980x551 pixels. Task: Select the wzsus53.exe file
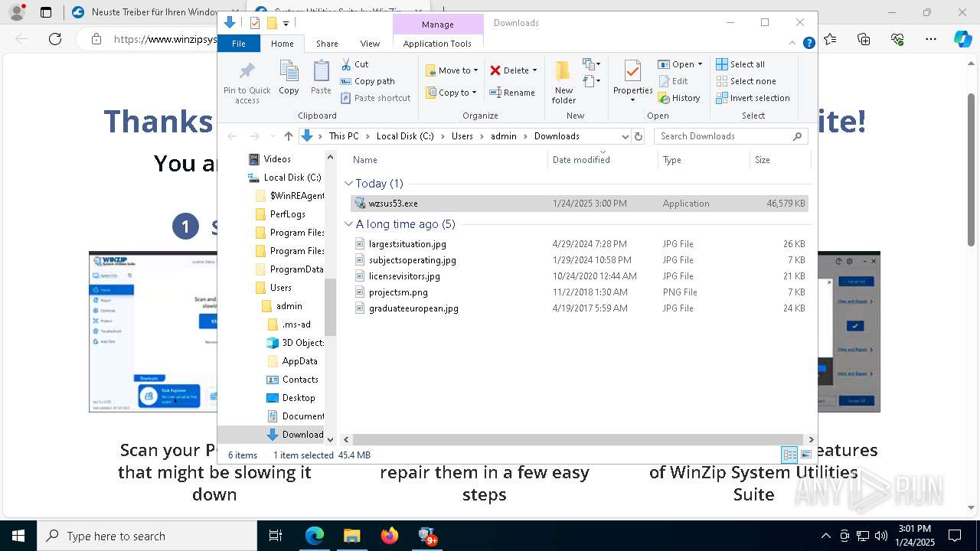tap(580, 204)
